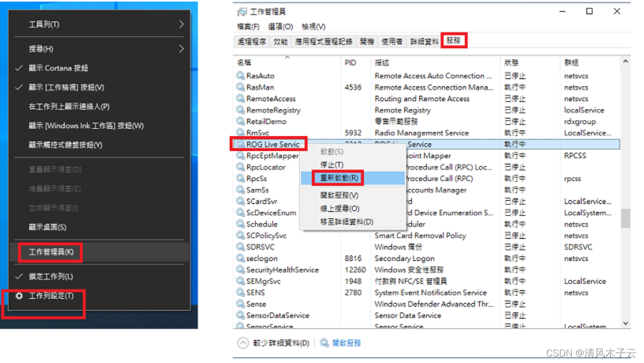
Task: Choose Go to details (D) in context menu
Action: click(347, 222)
